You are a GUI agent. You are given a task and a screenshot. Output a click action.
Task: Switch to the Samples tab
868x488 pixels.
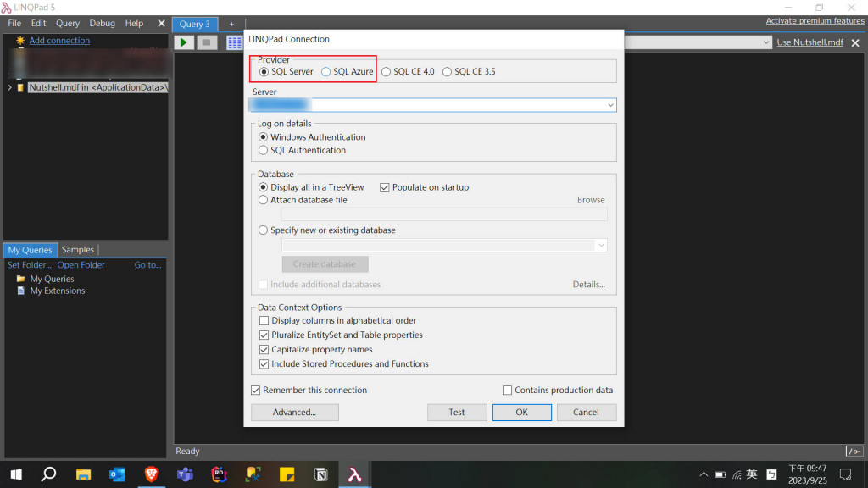pos(77,250)
